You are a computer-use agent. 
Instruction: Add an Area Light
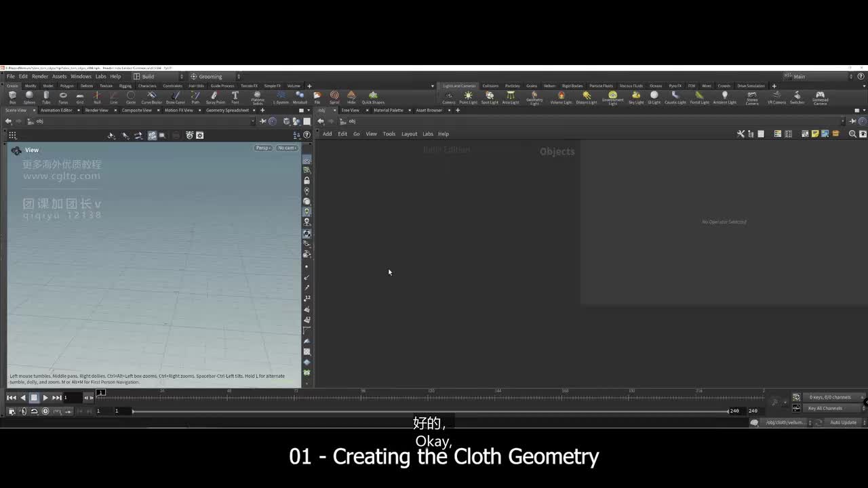[511, 98]
